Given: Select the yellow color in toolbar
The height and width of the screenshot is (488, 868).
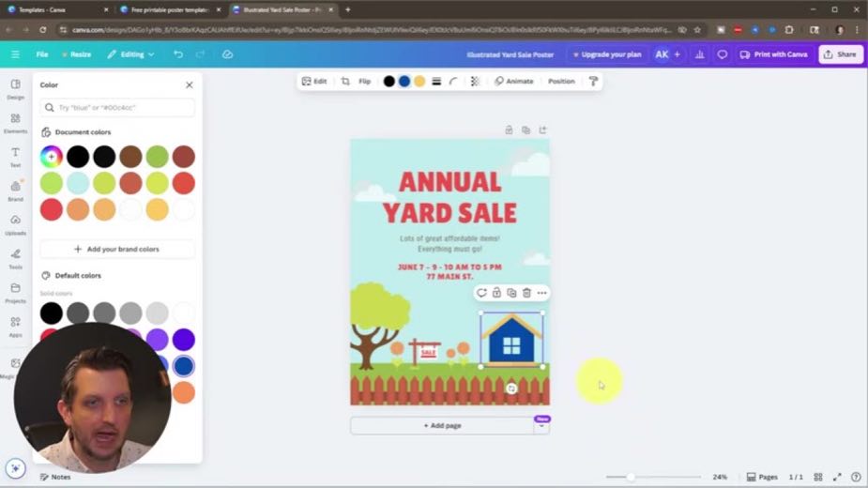Looking at the screenshot, I should [x=419, y=82].
